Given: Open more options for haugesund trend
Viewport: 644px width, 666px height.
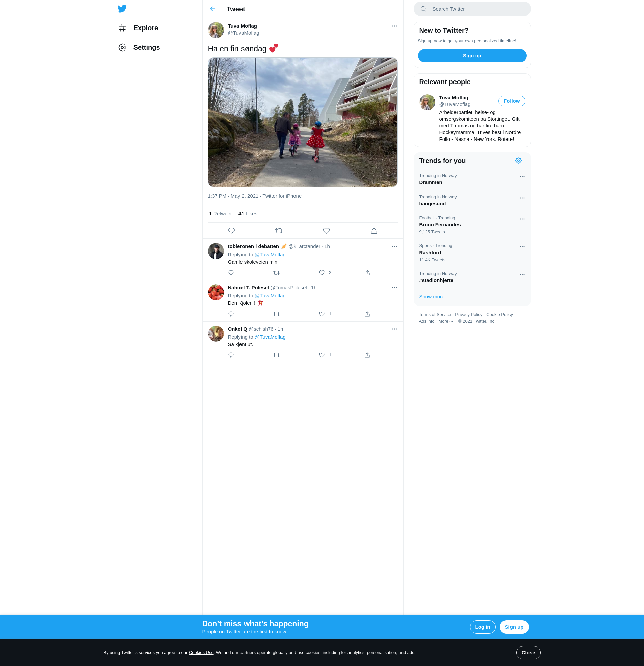Looking at the screenshot, I should (x=522, y=198).
